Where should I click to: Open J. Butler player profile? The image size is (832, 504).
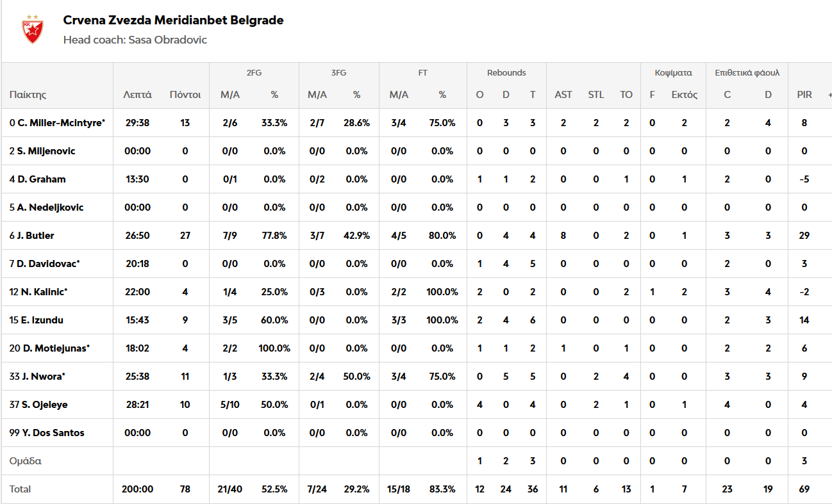tap(35, 236)
